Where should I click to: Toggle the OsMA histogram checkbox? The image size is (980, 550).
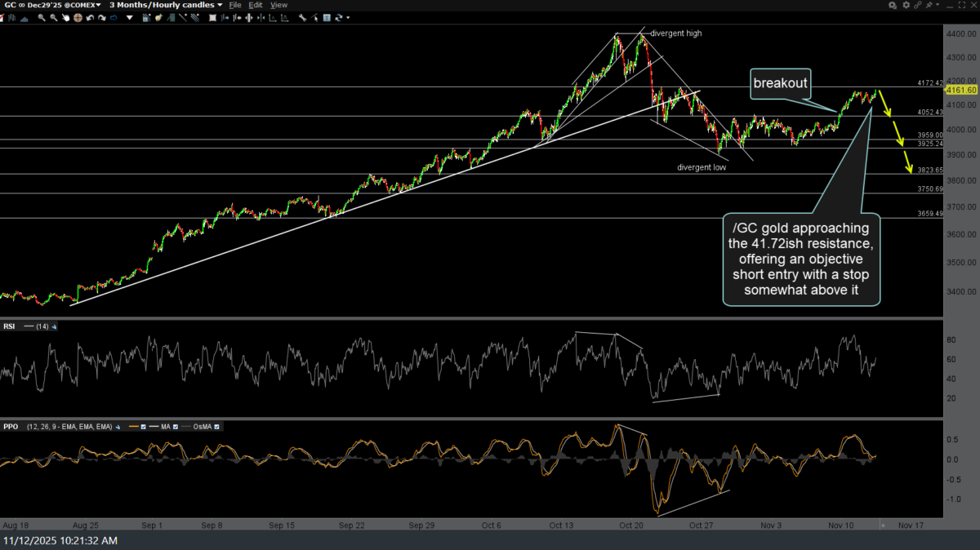point(217,426)
